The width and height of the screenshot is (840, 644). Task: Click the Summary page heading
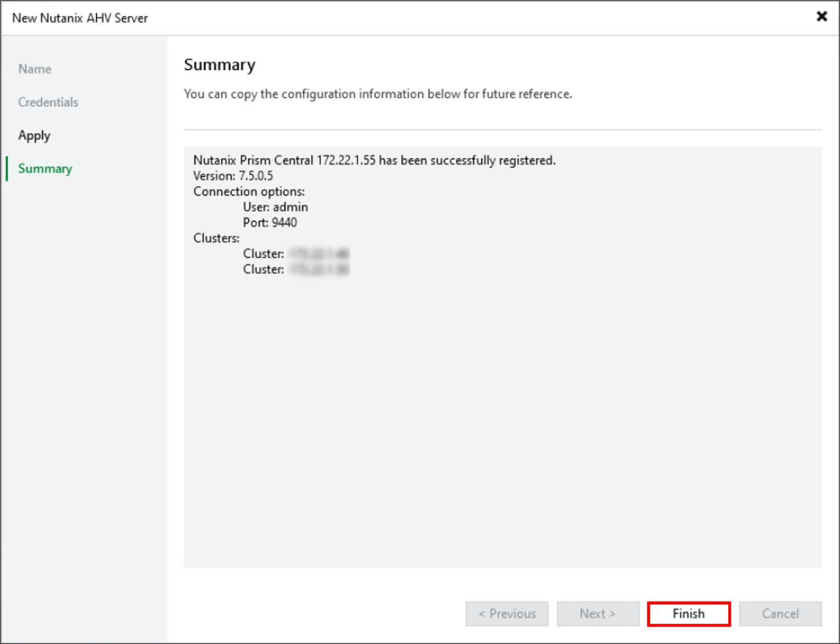point(219,65)
